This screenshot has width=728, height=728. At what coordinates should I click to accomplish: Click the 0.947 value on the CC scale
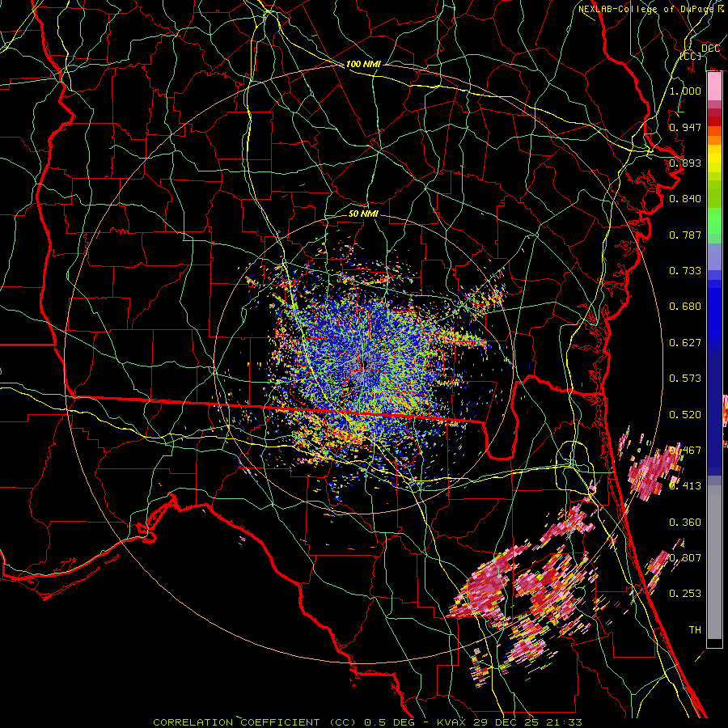click(x=685, y=127)
